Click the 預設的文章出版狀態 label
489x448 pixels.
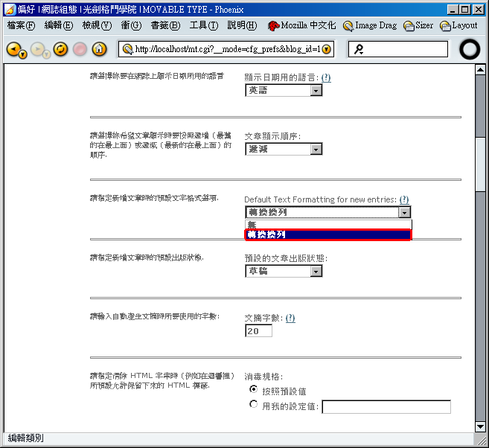click(286, 258)
